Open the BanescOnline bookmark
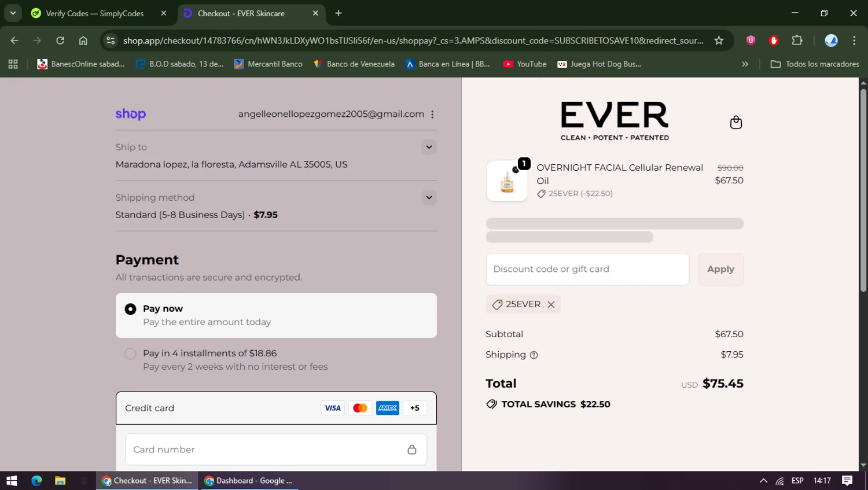The image size is (868, 490). (x=81, y=64)
